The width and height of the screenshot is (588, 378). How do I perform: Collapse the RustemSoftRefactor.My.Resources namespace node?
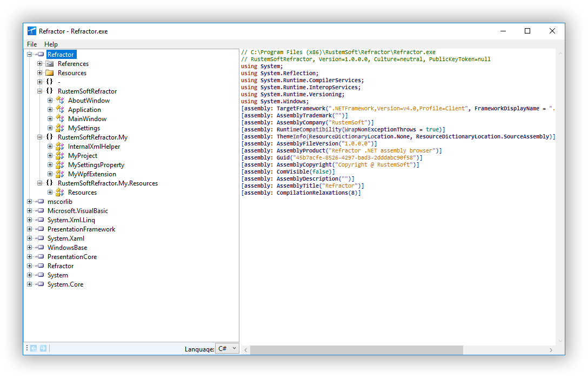coord(40,183)
